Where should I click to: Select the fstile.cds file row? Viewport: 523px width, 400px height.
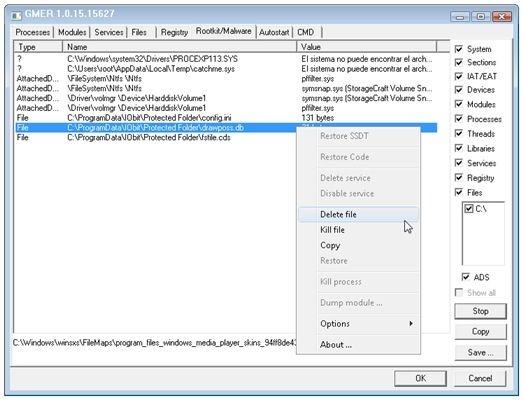tap(226, 137)
